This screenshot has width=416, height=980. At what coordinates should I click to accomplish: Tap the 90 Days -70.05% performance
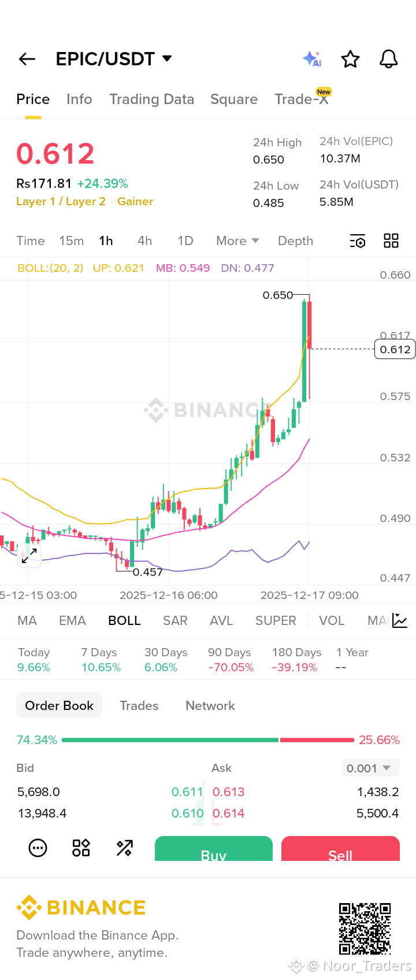pyautogui.click(x=231, y=660)
